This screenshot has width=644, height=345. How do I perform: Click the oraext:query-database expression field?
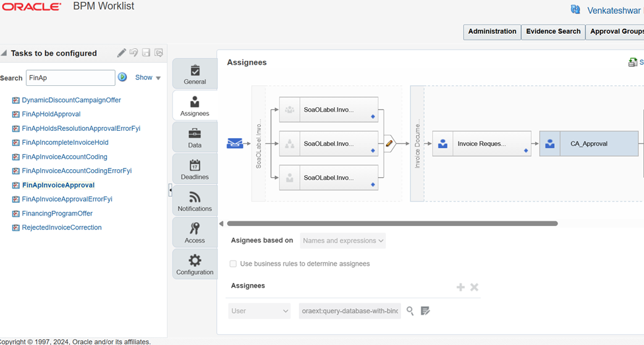(x=350, y=311)
